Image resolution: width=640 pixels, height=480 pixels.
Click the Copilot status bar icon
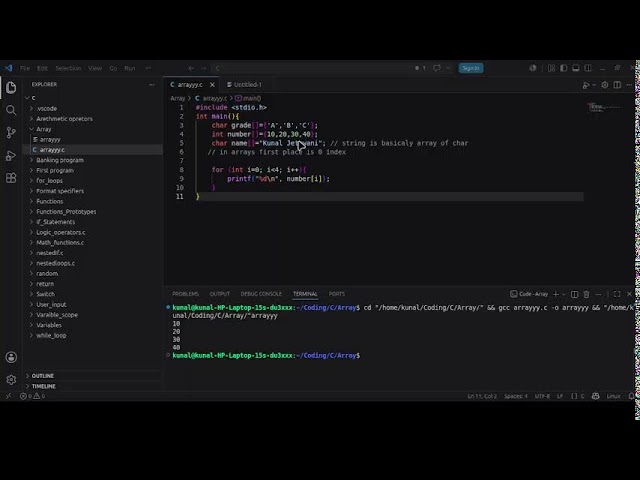(x=596, y=396)
